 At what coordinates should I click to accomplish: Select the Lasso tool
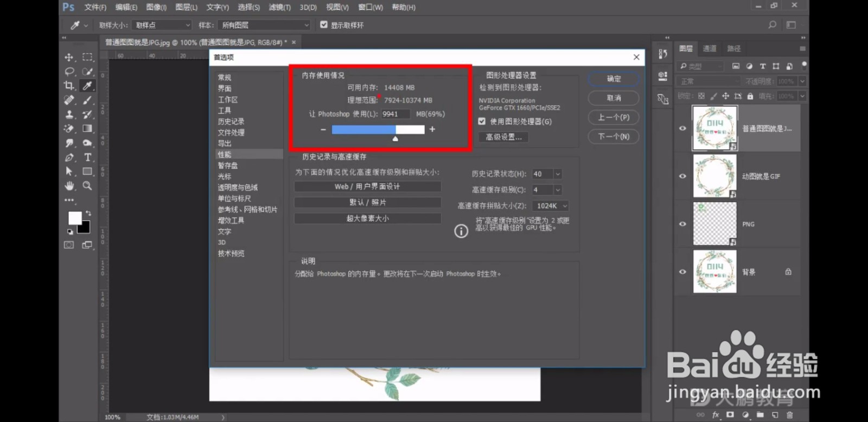[x=69, y=71]
